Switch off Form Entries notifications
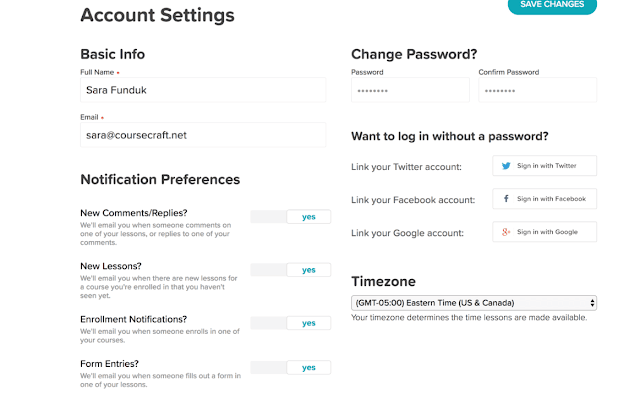640x416 pixels. click(x=291, y=367)
